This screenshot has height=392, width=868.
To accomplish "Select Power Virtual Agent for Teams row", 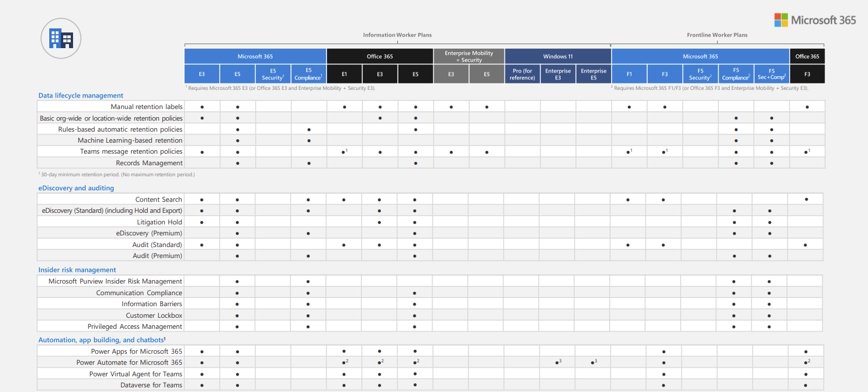I will click(136, 374).
